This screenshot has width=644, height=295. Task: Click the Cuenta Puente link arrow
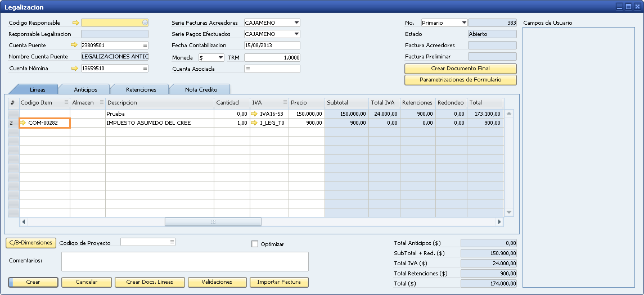click(73, 45)
